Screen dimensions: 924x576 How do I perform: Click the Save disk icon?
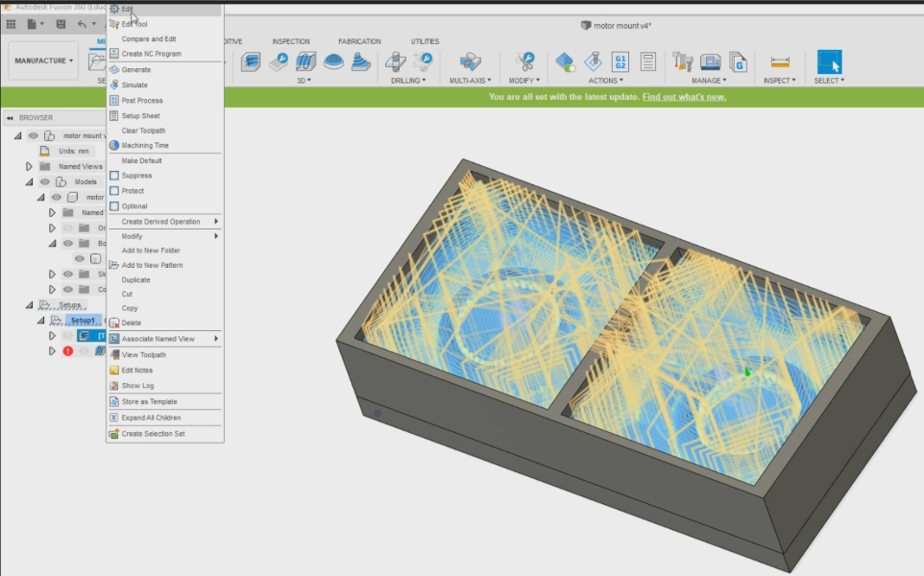click(x=61, y=24)
